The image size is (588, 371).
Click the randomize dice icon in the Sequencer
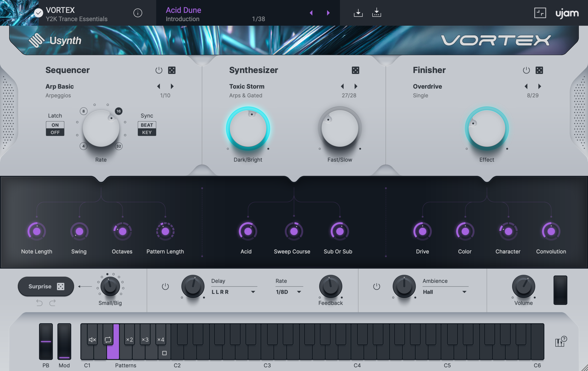pyautogui.click(x=172, y=70)
